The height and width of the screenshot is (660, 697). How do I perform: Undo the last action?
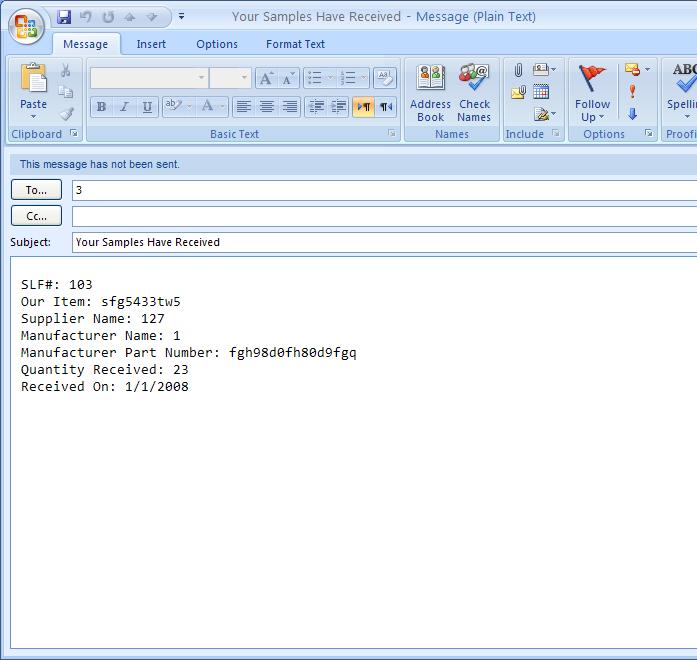[85, 17]
